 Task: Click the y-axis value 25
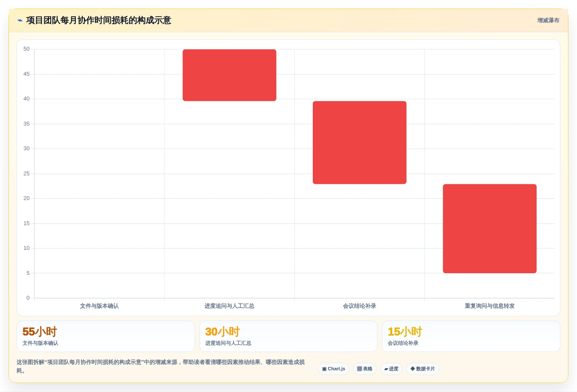(x=26, y=174)
